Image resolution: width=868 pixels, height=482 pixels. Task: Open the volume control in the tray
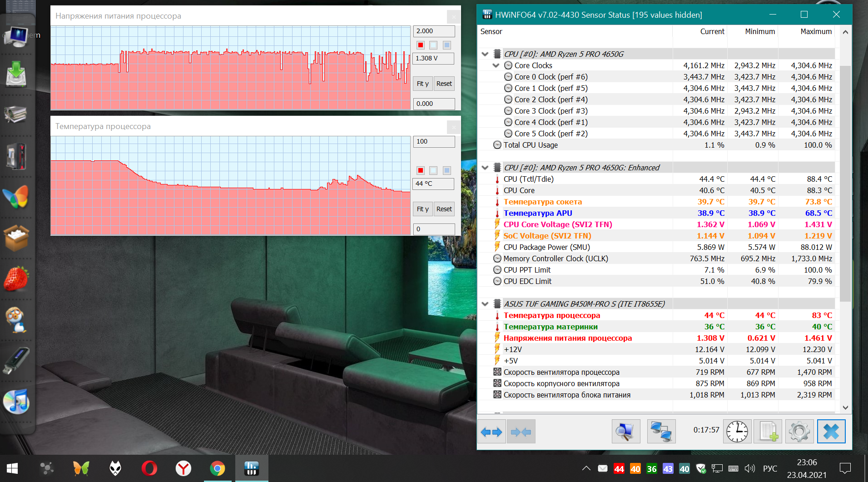750,468
